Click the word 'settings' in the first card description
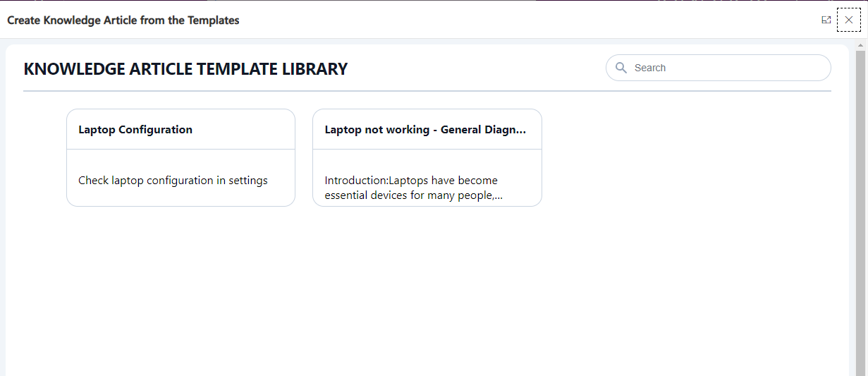This screenshot has height=376, width=868. (x=248, y=181)
